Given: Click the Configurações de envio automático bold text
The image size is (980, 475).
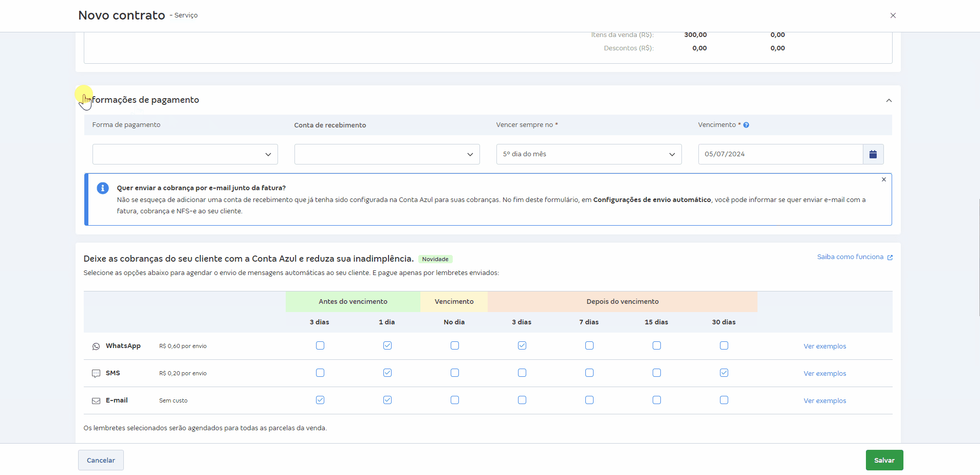Looking at the screenshot, I should click(652, 200).
